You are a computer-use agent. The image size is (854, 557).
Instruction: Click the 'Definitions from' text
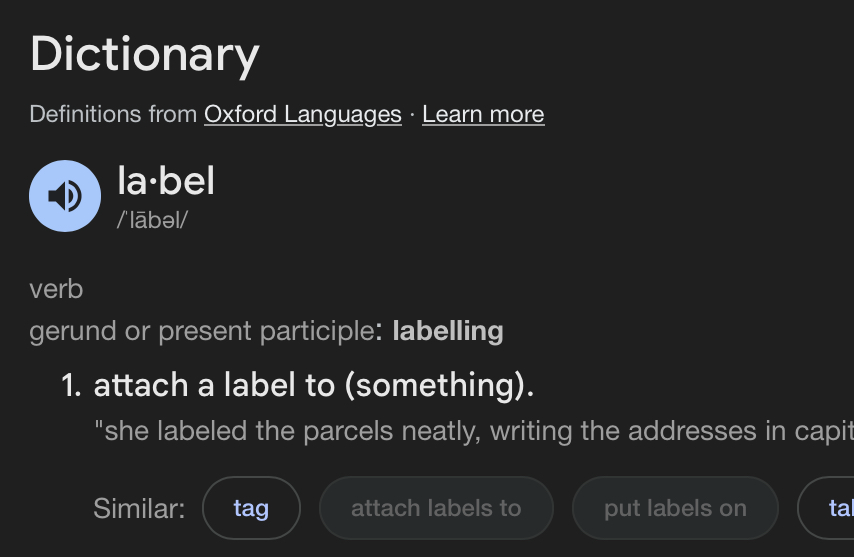click(113, 114)
